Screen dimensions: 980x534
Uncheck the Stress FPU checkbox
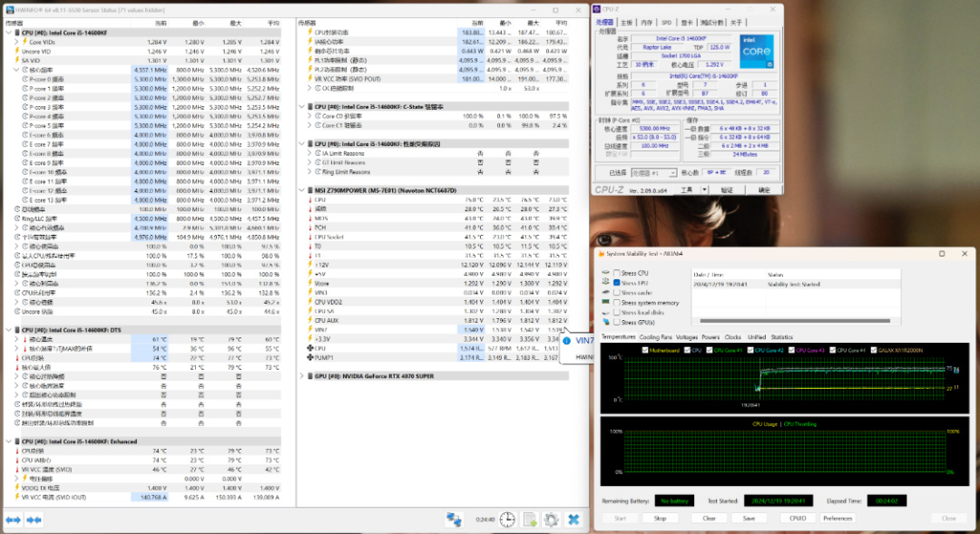click(x=617, y=283)
